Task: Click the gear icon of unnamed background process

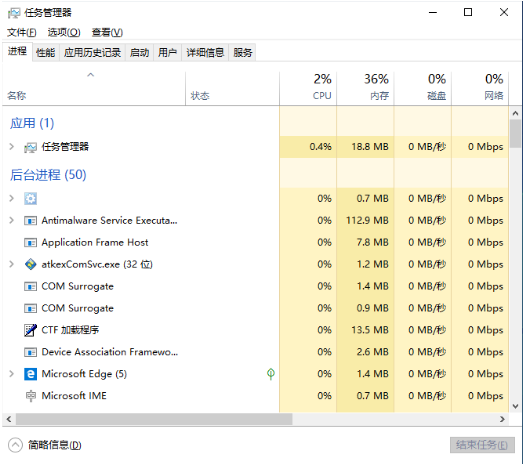Action: [30, 199]
